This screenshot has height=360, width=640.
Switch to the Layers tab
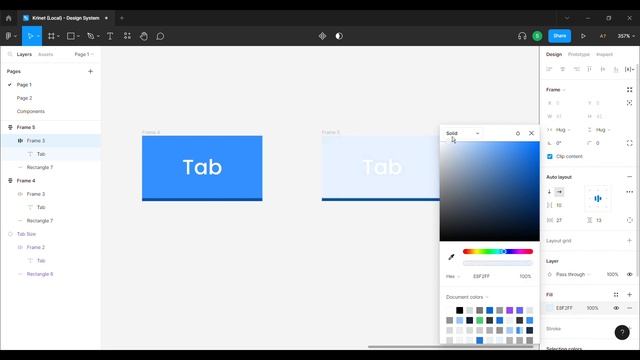[x=24, y=54]
